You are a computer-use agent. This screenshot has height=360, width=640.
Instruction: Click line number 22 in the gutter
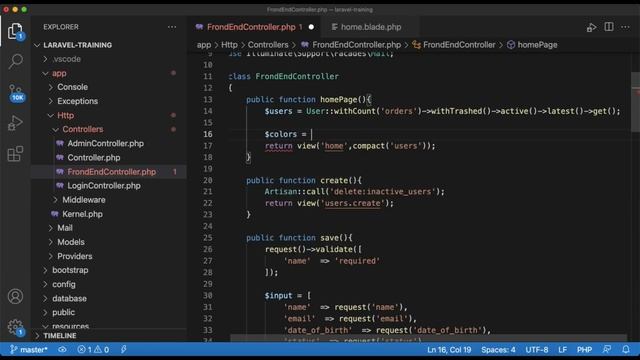tap(208, 203)
